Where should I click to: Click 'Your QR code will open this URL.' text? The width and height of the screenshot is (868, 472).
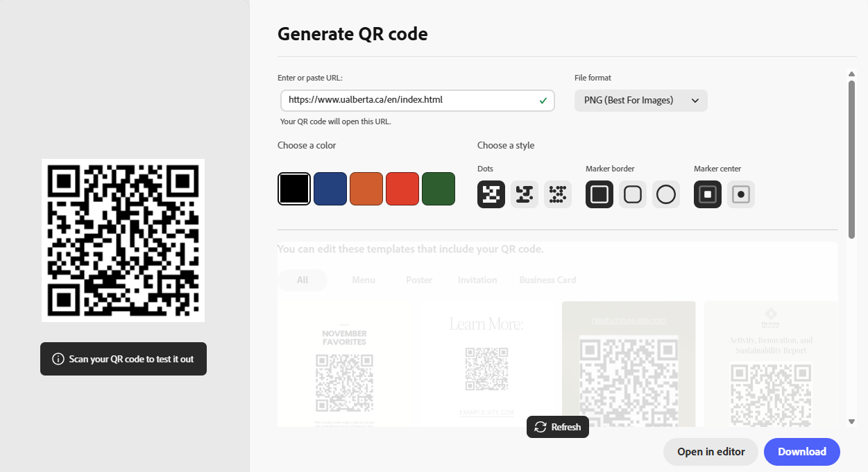(336, 121)
